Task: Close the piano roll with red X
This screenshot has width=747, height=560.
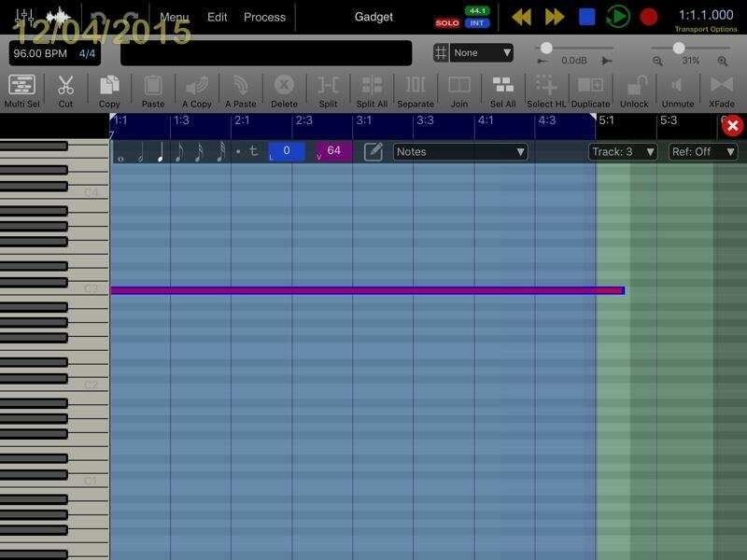Action: [732, 126]
